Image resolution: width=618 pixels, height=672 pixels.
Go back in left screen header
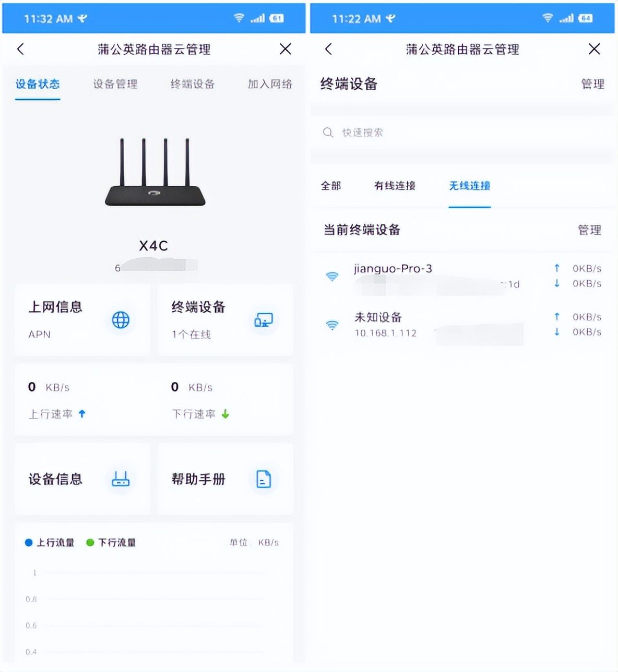point(20,49)
